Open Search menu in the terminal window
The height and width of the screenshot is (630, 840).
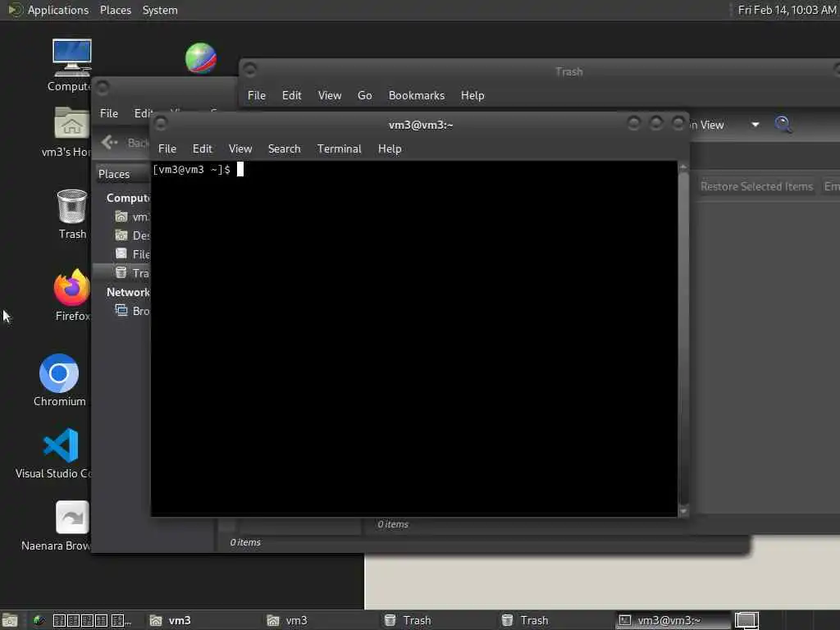284,148
